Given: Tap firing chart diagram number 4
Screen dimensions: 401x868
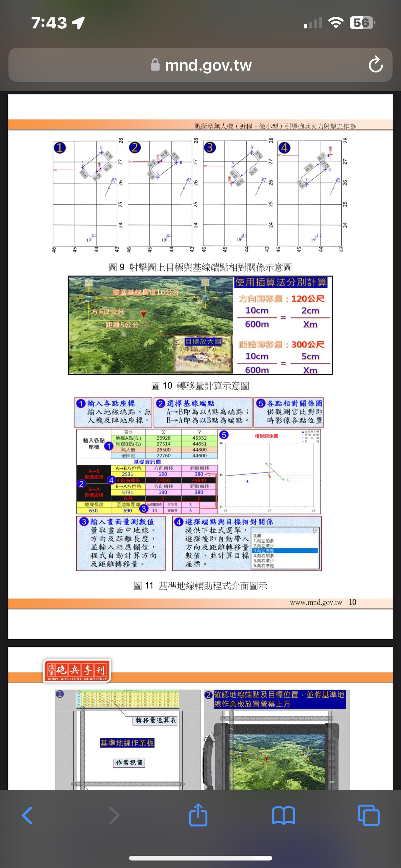Looking at the screenshot, I should (309, 193).
